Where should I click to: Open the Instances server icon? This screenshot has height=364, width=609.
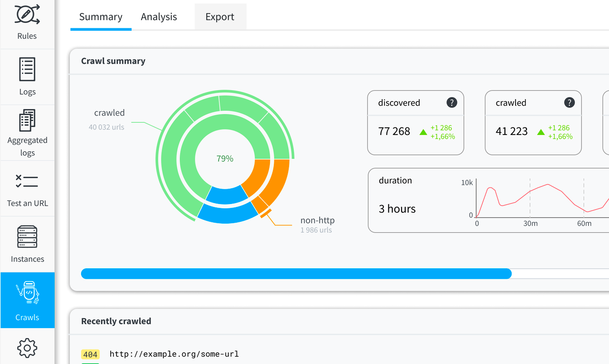(27, 237)
